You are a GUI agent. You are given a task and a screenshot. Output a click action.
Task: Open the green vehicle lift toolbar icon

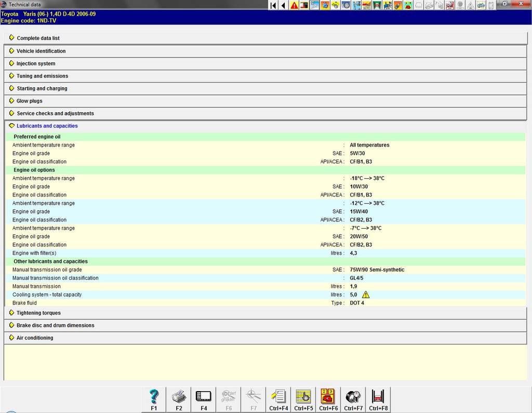[377, 5]
